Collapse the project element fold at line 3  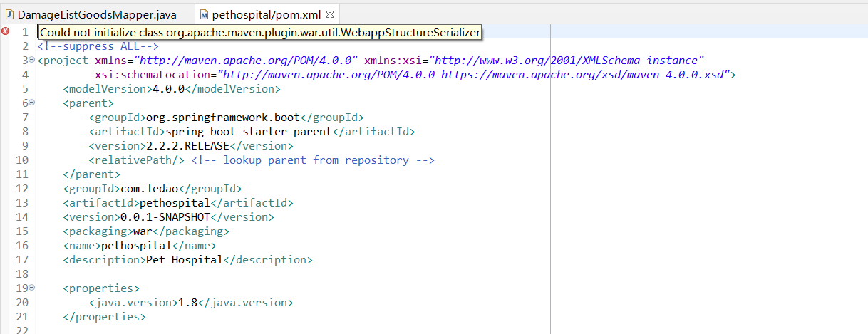coord(32,61)
